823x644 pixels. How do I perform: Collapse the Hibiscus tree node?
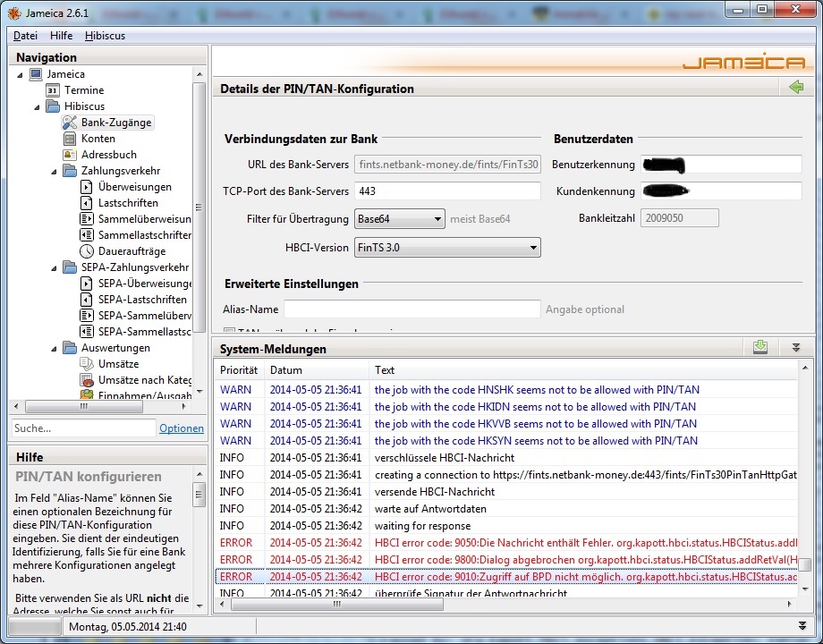point(37,107)
